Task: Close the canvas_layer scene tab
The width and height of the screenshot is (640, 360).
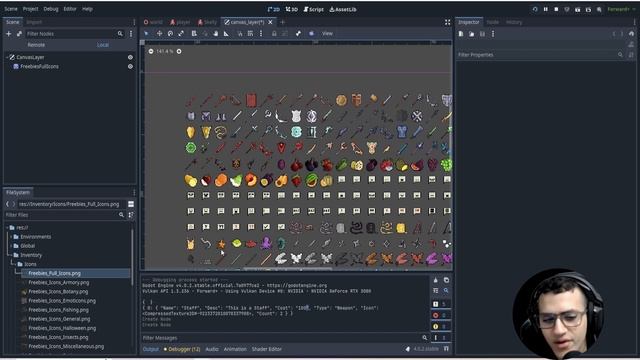Action: (x=270, y=22)
